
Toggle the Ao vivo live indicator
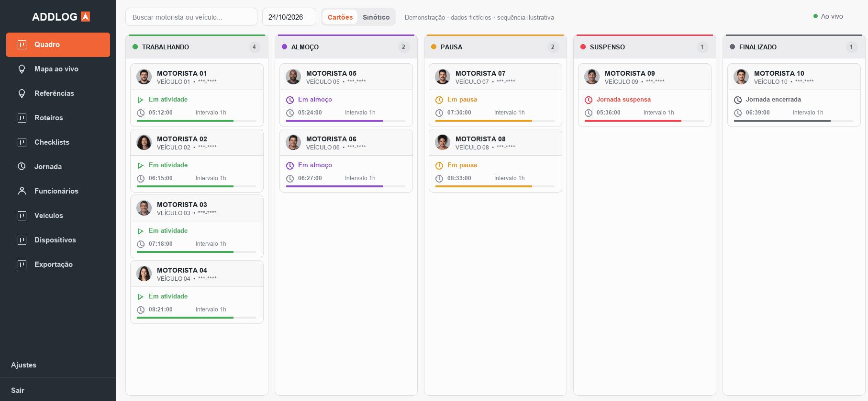point(828,16)
